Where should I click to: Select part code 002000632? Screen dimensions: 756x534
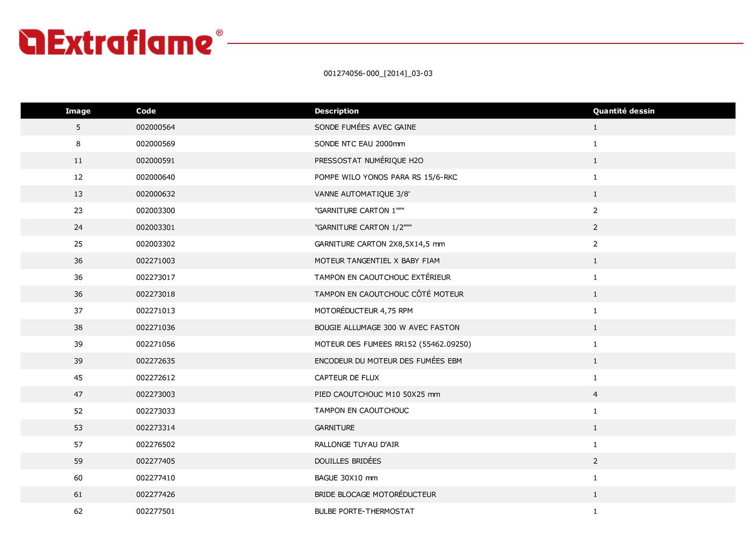coord(155,194)
